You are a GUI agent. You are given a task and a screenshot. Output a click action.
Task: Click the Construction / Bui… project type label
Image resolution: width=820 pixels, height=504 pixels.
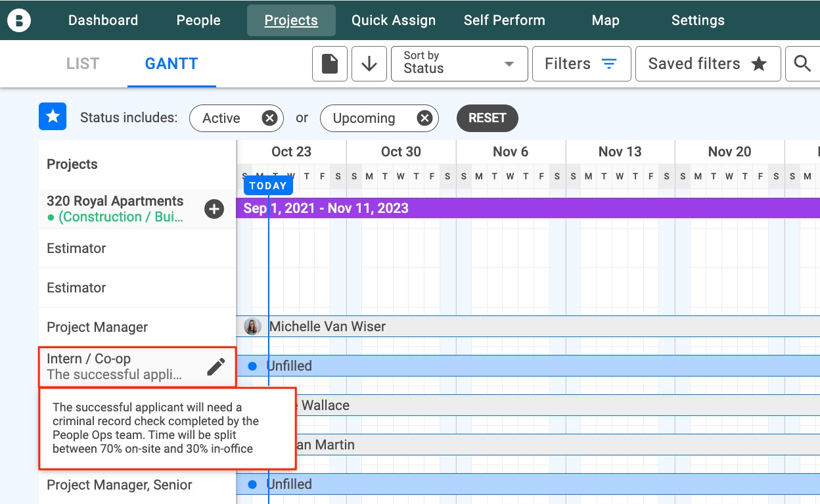tap(116, 217)
